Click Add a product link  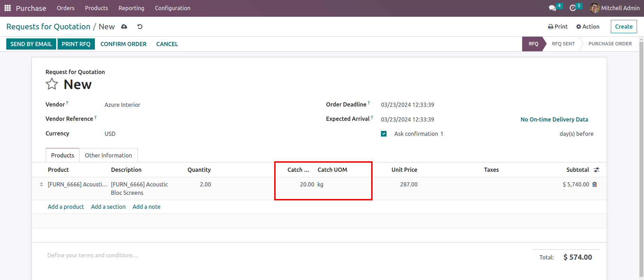tap(66, 207)
